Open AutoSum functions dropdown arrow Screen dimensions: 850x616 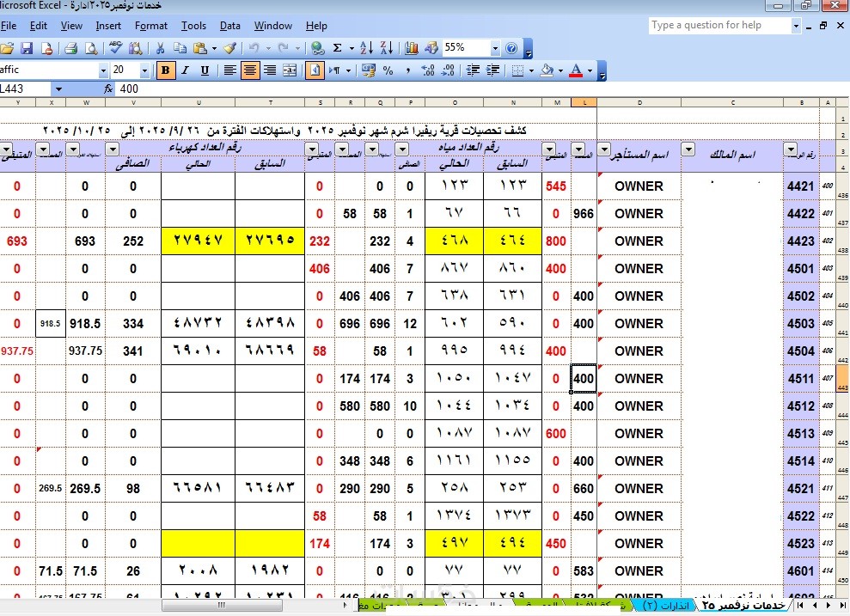[x=352, y=48]
